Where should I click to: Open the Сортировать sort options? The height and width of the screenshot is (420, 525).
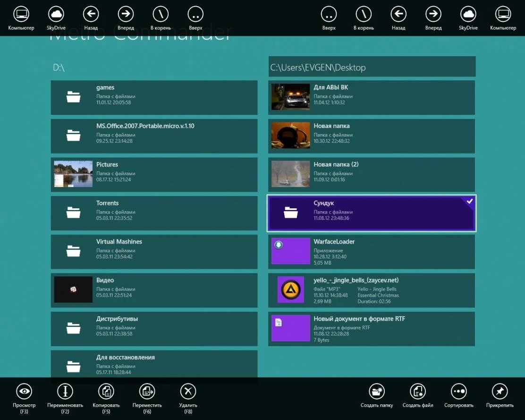point(459,391)
